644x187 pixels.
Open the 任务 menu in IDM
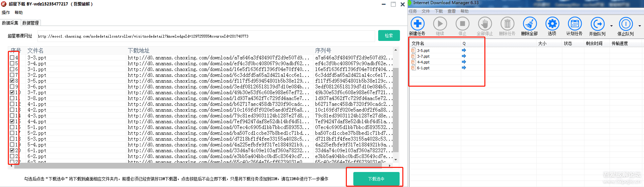[x=413, y=11]
